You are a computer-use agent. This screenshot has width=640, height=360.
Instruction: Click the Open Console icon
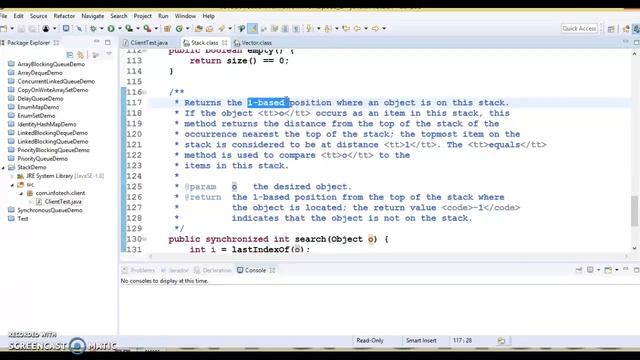[608, 270]
